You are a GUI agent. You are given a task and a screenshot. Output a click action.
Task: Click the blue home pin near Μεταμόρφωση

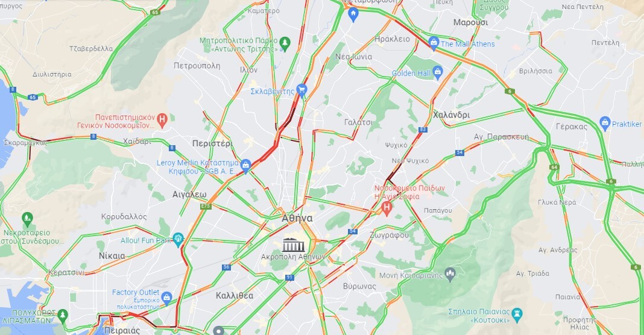[353, 14]
